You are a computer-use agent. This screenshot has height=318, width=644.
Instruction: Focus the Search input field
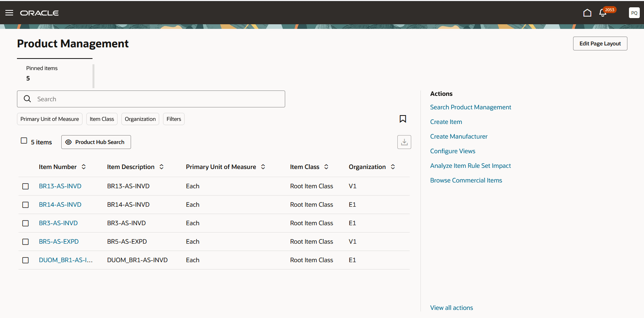(151, 99)
